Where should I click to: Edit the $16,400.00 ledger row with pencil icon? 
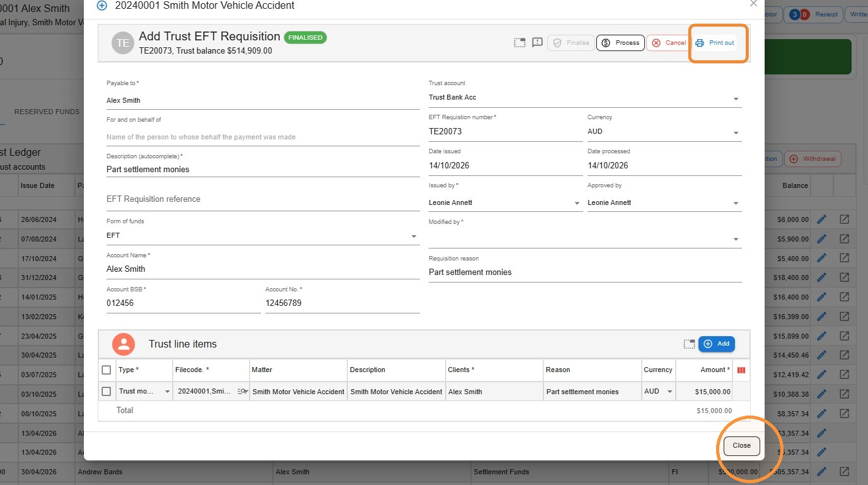pyautogui.click(x=821, y=297)
